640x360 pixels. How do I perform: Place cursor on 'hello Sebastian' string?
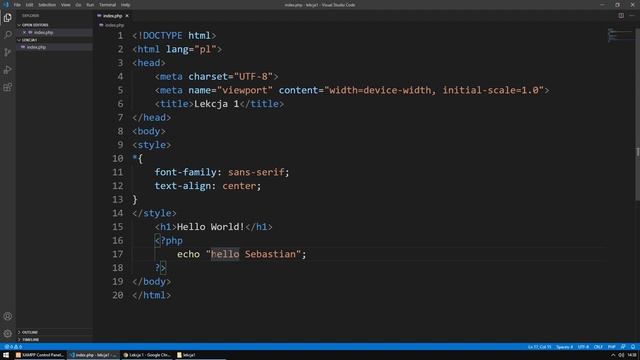pyautogui.click(x=253, y=254)
